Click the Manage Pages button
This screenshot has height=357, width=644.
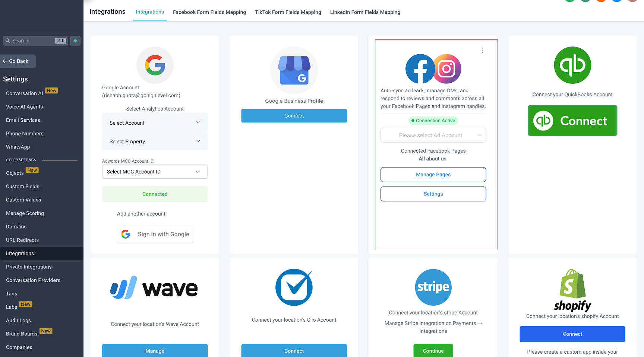[433, 175]
